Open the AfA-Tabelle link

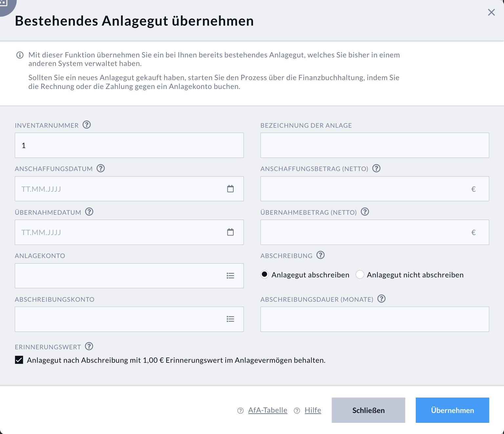click(268, 410)
